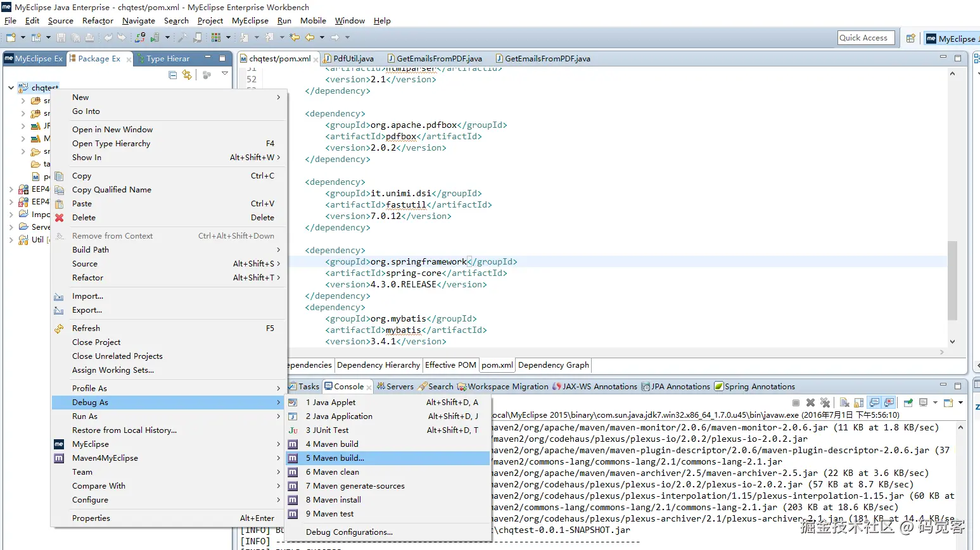This screenshot has width=980, height=550.
Task: Open the New submenu arrow in context menu
Action: (x=278, y=97)
